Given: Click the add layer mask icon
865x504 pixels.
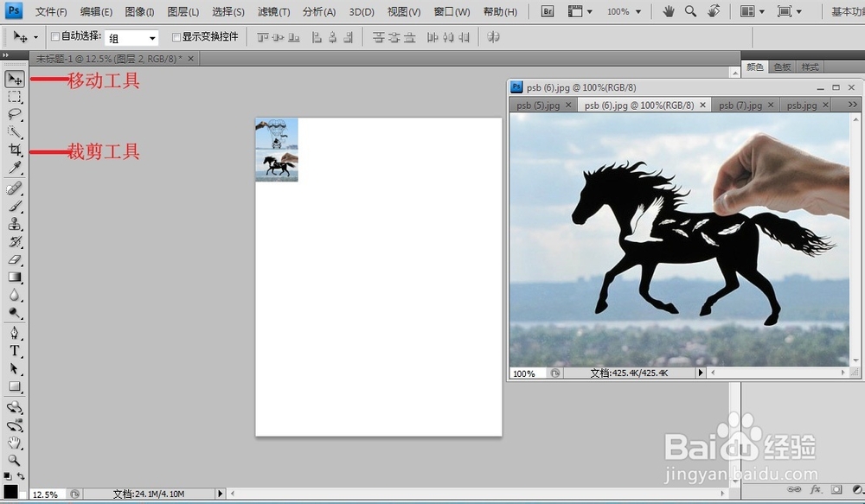Looking at the screenshot, I should tap(836, 489).
